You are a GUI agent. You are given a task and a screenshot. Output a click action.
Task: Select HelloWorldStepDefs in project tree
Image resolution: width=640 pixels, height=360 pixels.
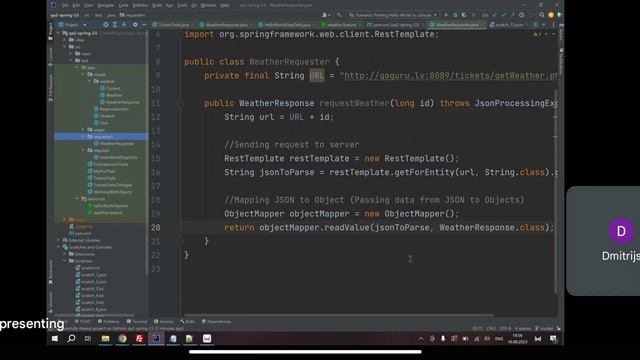click(x=115, y=157)
